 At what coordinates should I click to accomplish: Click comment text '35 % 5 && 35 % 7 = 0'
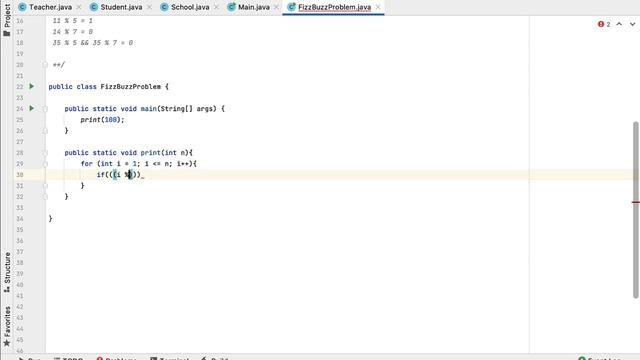[x=93, y=42]
